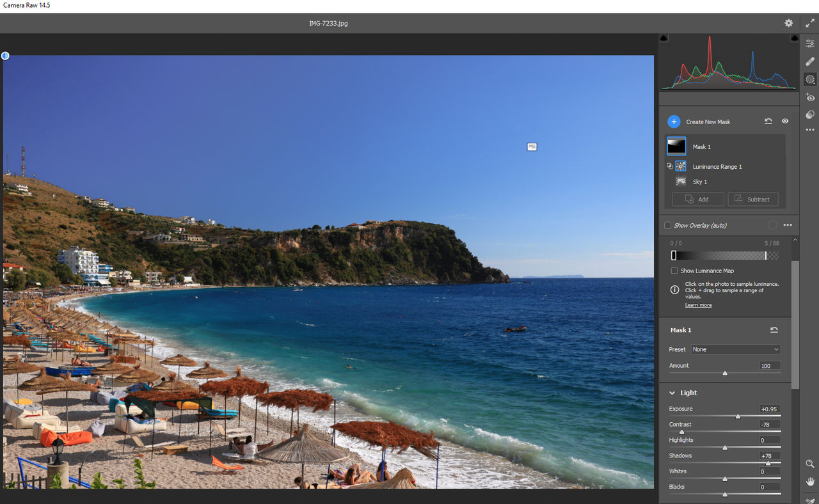The width and height of the screenshot is (819, 504).
Task: Click the Whites value field
Action: click(x=770, y=471)
